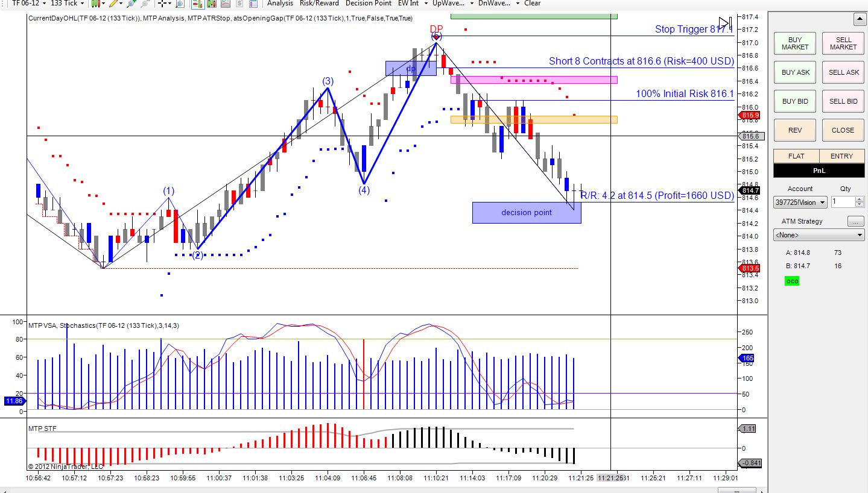868x493 pixels.
Task: Click the FLAT position status cell
Action: click(796, 156)
